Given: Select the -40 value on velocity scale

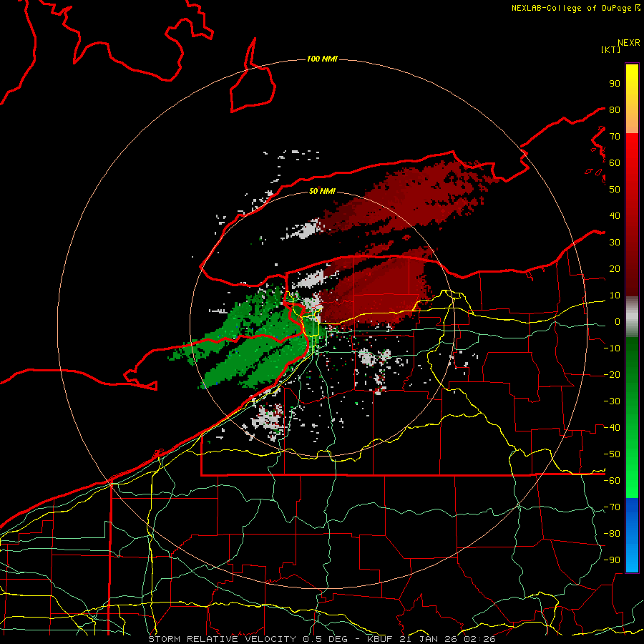Looking at the screenshot, I should click(x=612, y=428).
